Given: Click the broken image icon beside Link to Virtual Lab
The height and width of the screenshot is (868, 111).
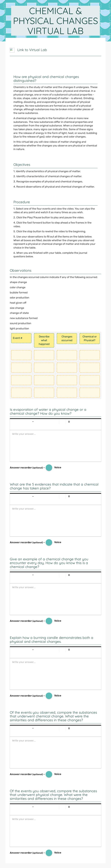Looking at the screenshot, I should point(12,50).
